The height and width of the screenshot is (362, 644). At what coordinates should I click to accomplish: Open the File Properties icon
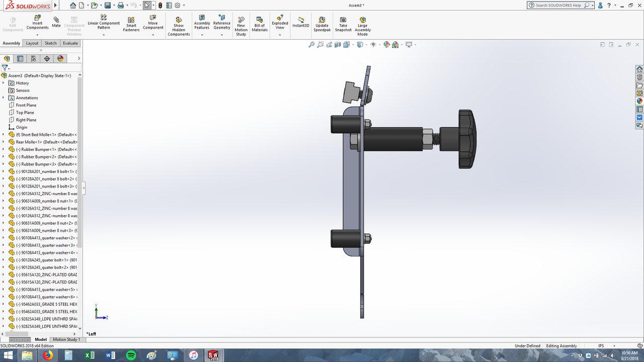169,6
